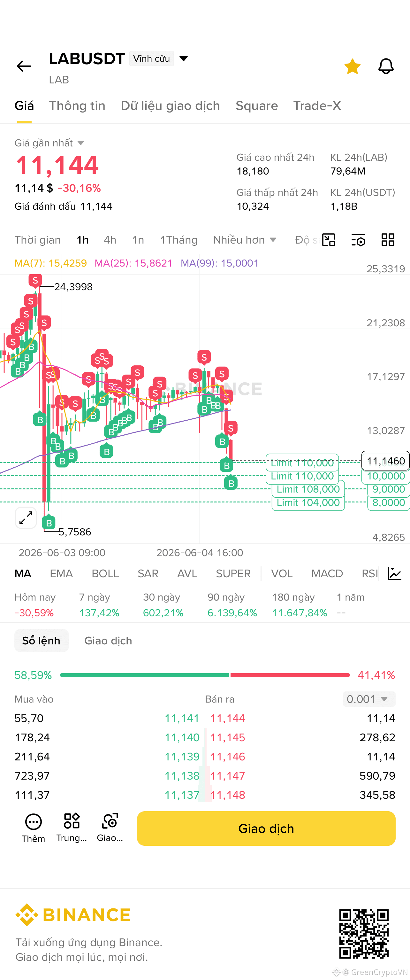This screenshot has height=980, width=410.
Task: Tap the back arrow icon
Action: pos(24,66)
